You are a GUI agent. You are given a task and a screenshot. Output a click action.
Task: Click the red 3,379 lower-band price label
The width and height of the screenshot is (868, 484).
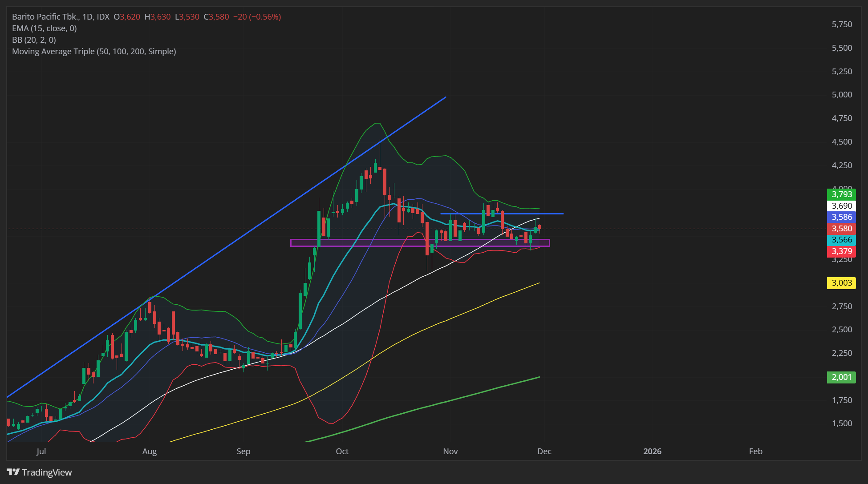pyautogui.click(x=841, y=251)
